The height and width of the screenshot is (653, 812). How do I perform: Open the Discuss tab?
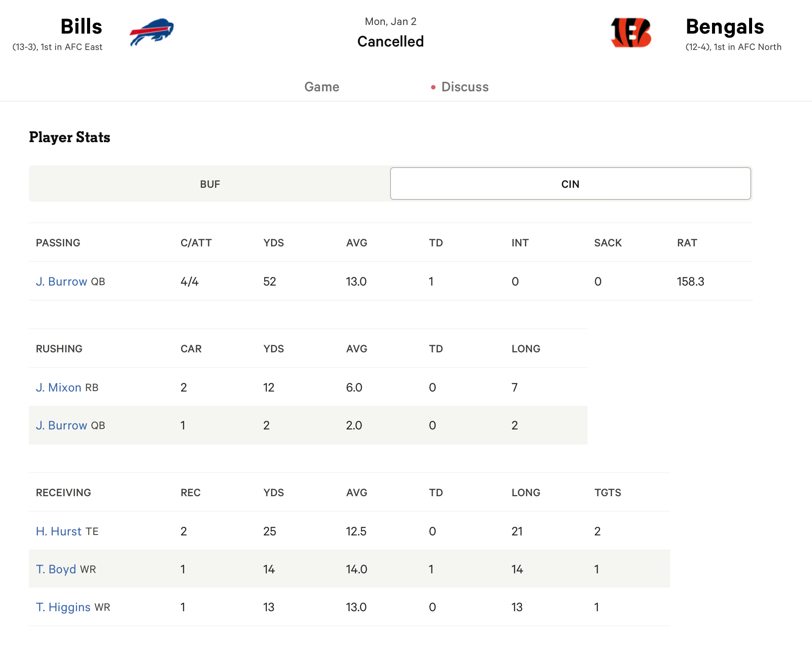(x=465, y=87)
